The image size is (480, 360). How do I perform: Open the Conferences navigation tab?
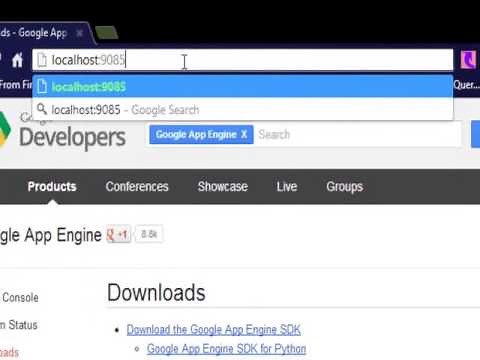click(137, 186)
